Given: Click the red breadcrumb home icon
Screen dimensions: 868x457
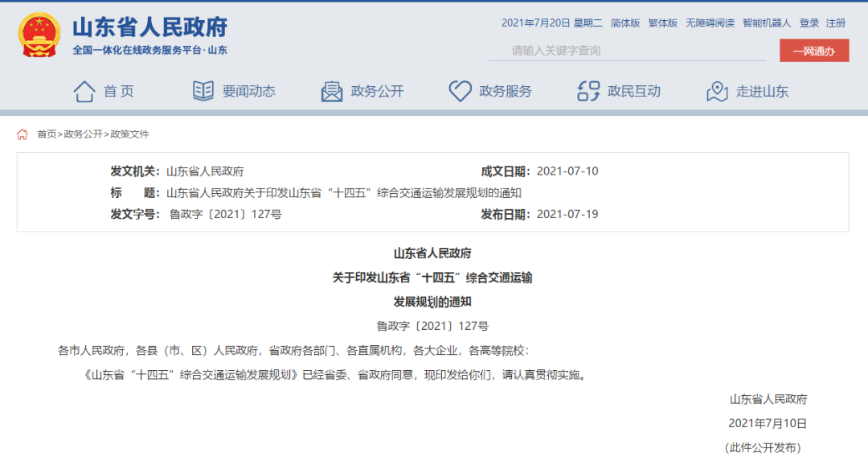Looking at the screenshot, I should coord(23,134).
